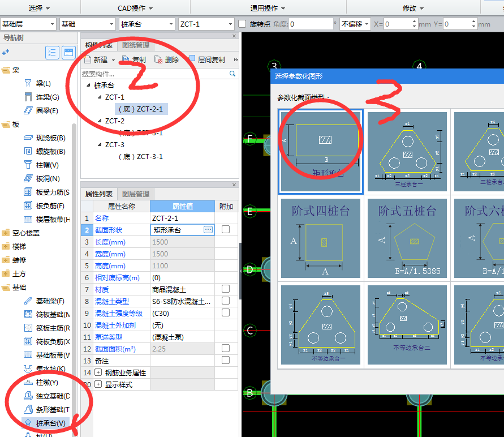This screenshot has height=437, width=504.
Task: Select 现浇板(B) slab item
Action: coord(45,138)
